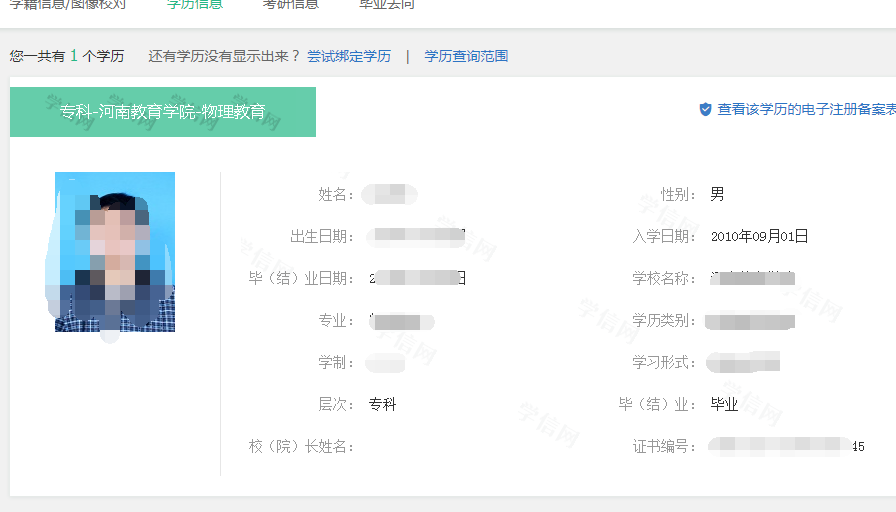Click the 您一共有 1 个学历 text

(x=67, y=56)
